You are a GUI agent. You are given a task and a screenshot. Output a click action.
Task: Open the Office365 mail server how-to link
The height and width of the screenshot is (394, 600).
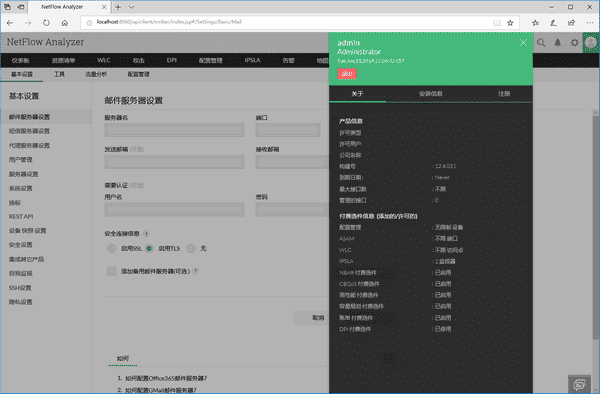tap(166, 378)
